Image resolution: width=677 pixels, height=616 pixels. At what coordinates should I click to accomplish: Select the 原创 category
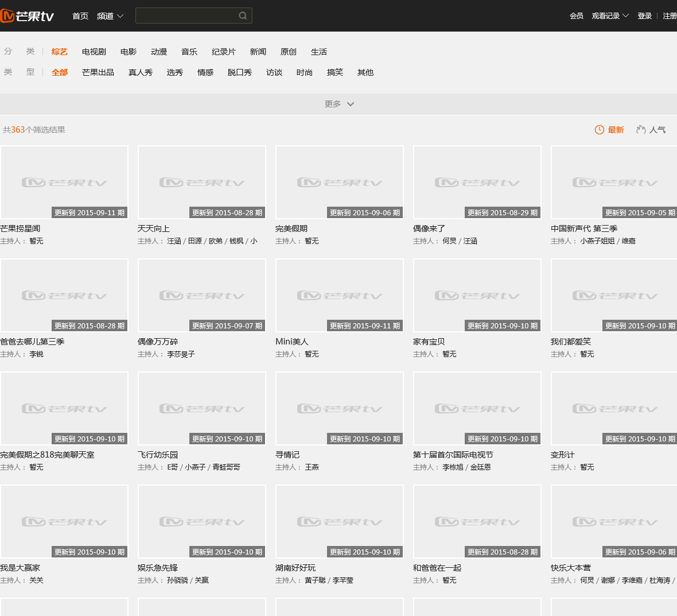click(x=289, y=52)
